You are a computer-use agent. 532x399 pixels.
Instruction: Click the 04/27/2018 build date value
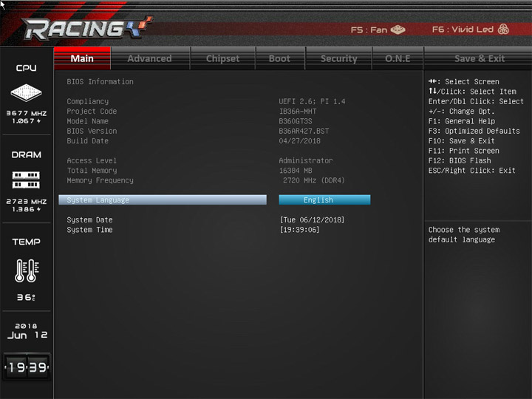pyautogui.click(x=299, y=141)
